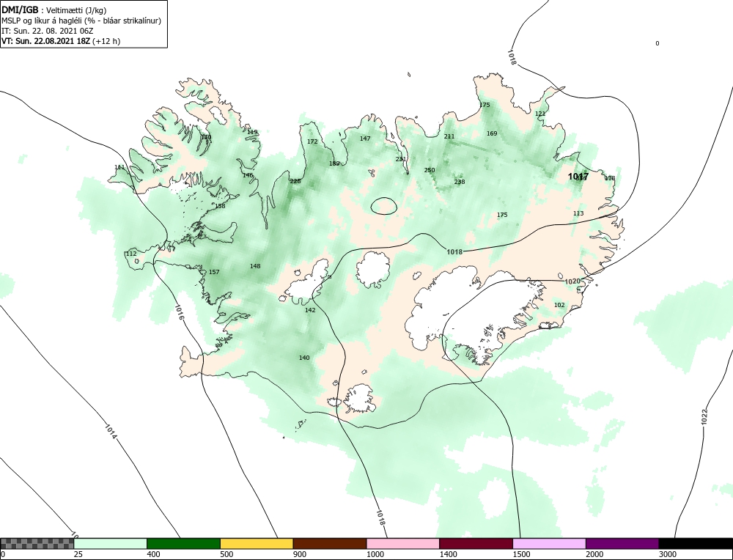The width and height of the screenshot is (733, 560).
Task: Click the CAPE value "112" on the map
Action: (131, 254)
